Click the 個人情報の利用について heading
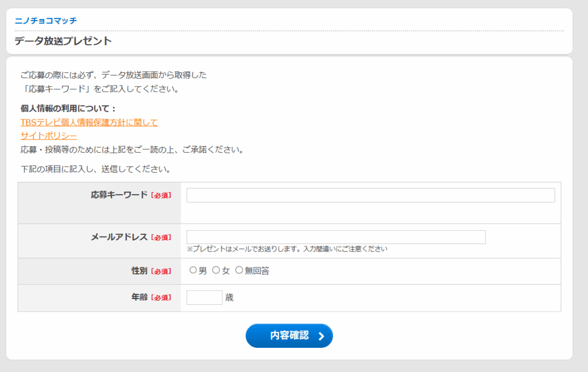Viewport: 588px width, 372px height. click(68, 108)
